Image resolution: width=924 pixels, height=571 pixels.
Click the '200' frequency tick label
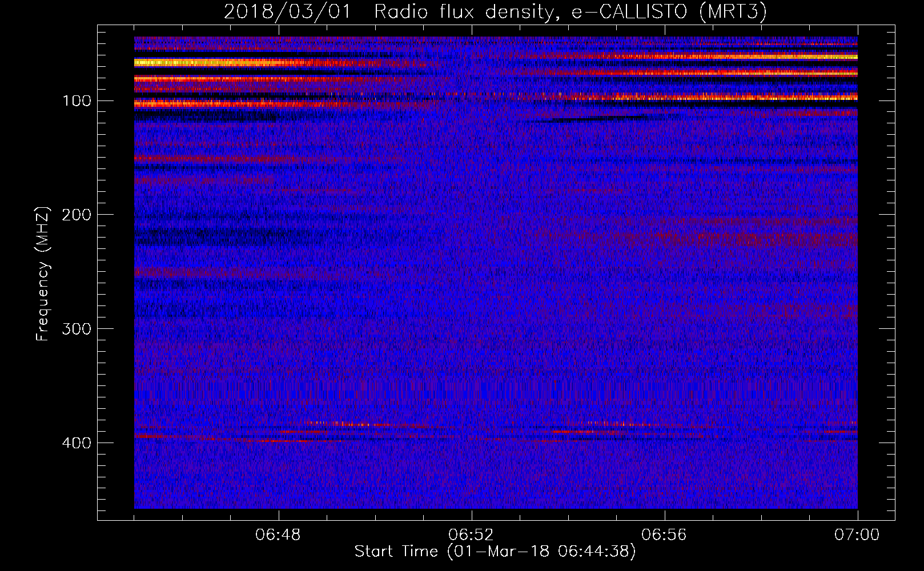[x=77, y=215]
